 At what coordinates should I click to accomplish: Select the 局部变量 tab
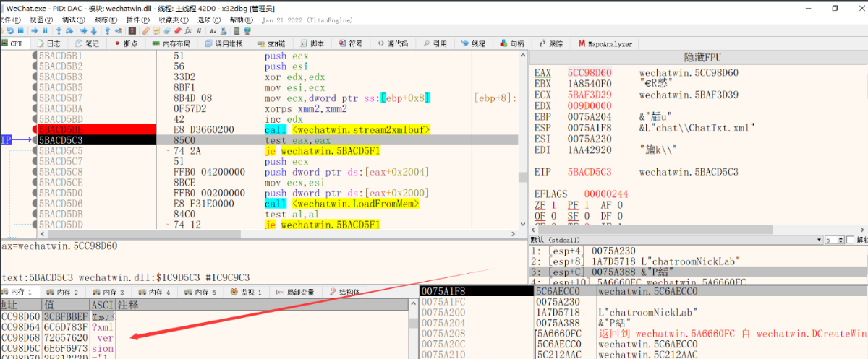point(295,292)
